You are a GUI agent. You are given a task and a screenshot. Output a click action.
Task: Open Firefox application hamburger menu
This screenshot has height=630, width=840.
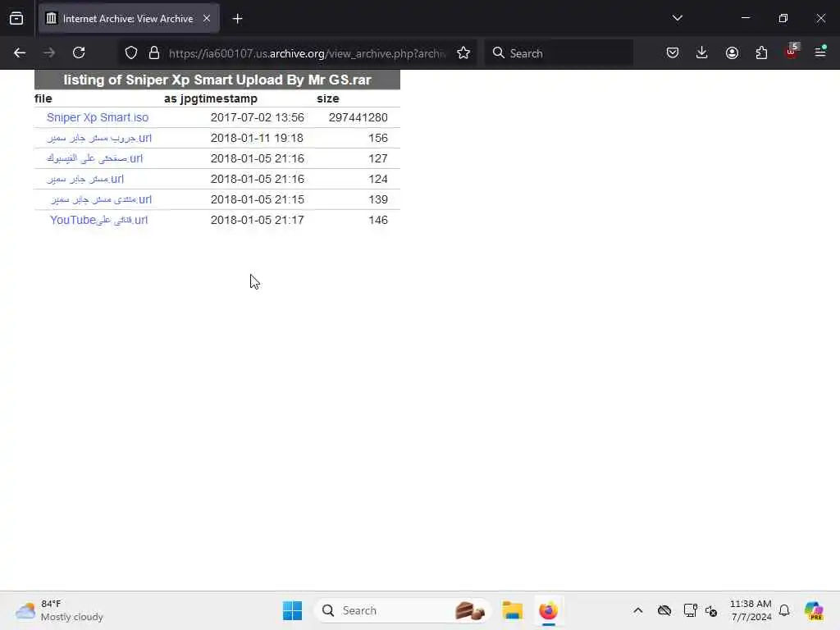(x=820, y=52)
